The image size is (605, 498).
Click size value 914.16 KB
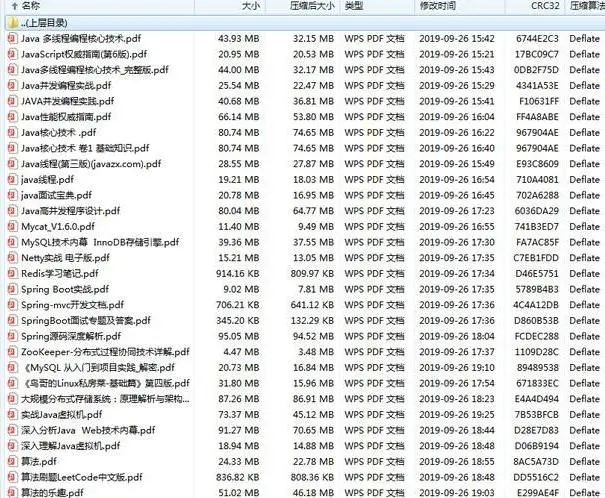(x=238, y=273)
